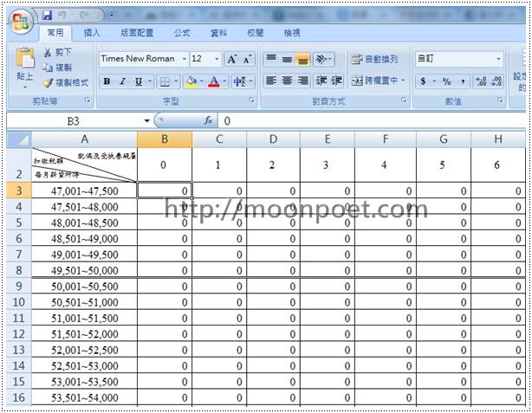The image size is (532, 413).
Task: Click the increase indent icon
Action: [336, 81]
